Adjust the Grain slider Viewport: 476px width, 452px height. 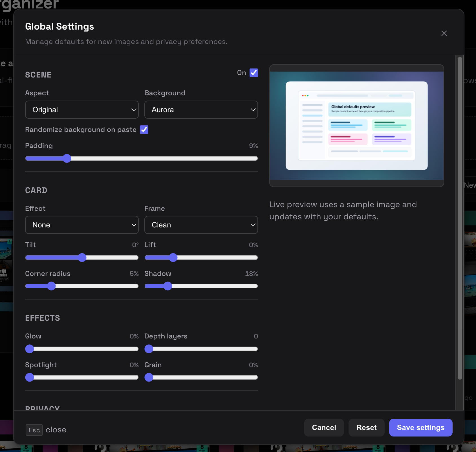click(x=149, y=378)
